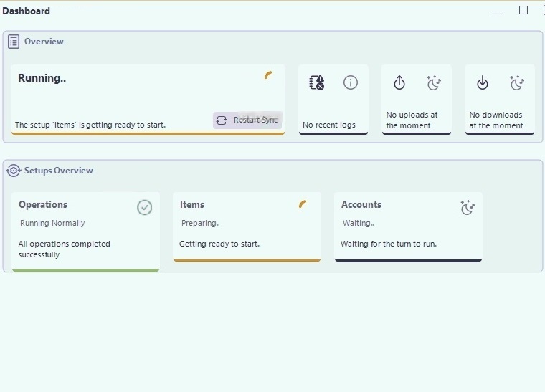The width and height of the screenshot is (545, 392).
Task: Minimize the Dashboard window
Action: pyautogui.click(x=498, y=12)
